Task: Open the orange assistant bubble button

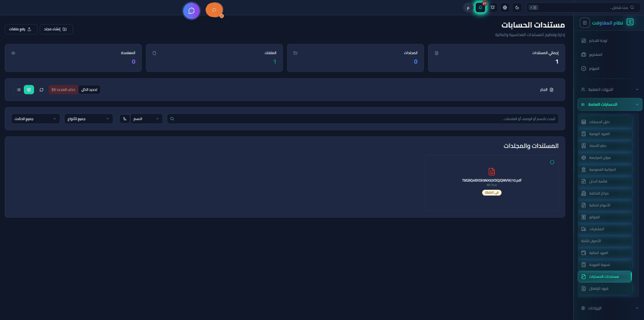Action: point(214,10)
